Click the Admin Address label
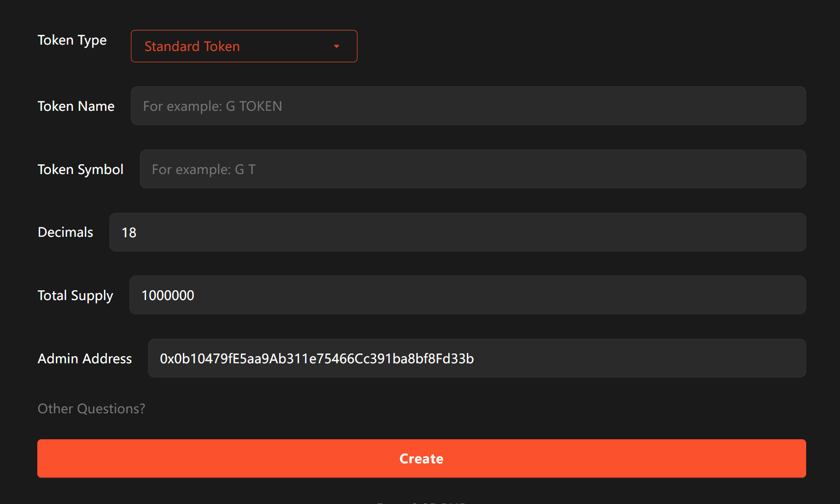The height and width of the screenshot is (504, 840). pos(84,358)
